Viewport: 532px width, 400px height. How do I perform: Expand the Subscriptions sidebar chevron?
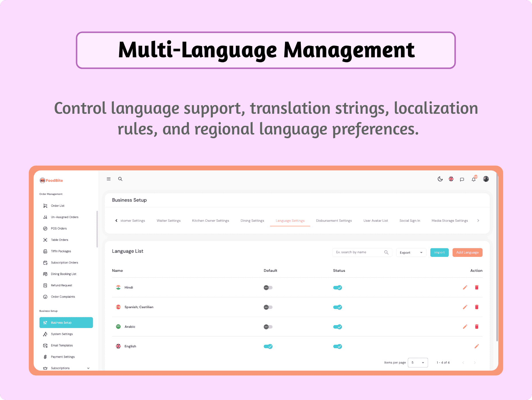pyautogui.click(x=88, y=368)
